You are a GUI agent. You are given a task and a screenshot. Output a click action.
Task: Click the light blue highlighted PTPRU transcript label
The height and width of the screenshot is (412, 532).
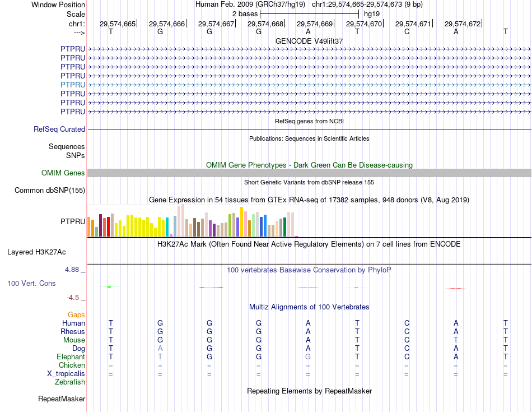(x=73, y=85)
